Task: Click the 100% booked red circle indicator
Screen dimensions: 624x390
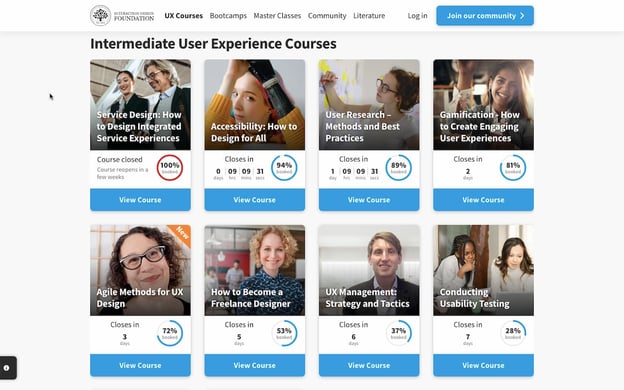Action: (x=170, y=168)
